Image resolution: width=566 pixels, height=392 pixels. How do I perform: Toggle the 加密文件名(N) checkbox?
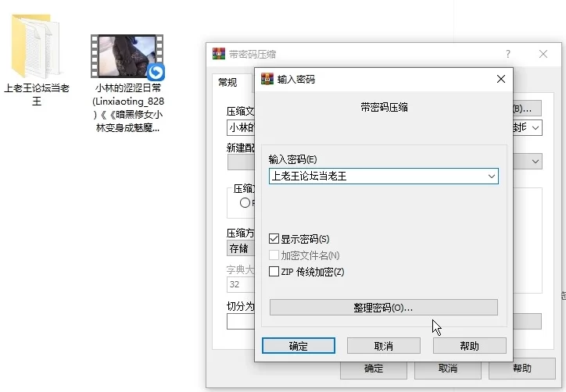(274, 255)
